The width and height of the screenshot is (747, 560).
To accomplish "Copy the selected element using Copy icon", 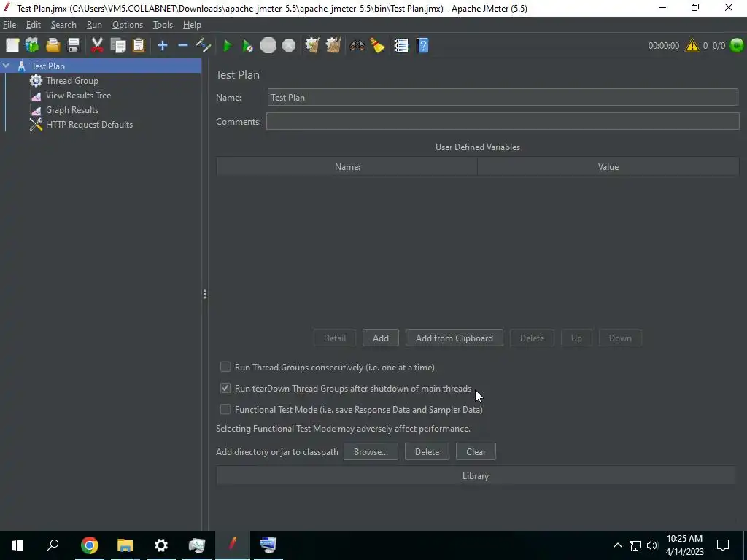I will pos(117,46).
